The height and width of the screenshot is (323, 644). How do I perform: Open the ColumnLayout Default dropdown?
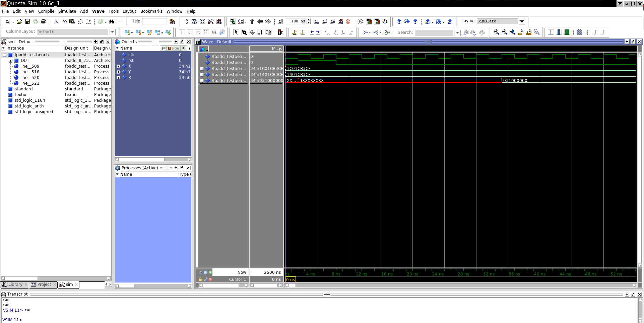(x=112, y=32)
